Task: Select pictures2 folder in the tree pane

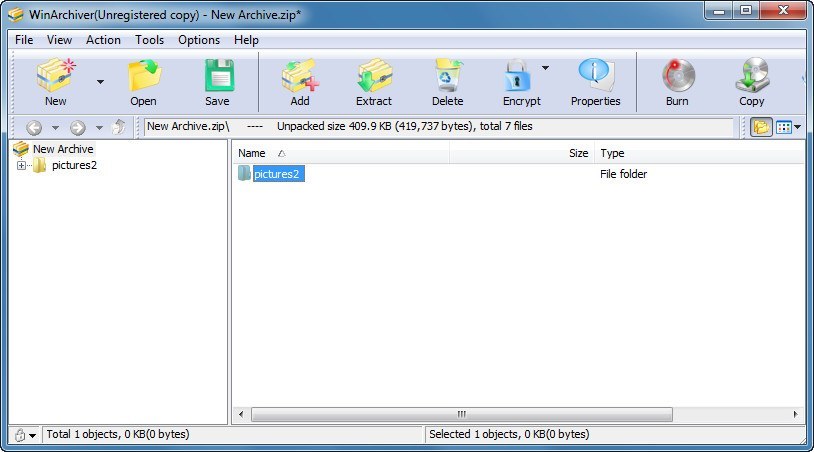Action: coord(74,166)
